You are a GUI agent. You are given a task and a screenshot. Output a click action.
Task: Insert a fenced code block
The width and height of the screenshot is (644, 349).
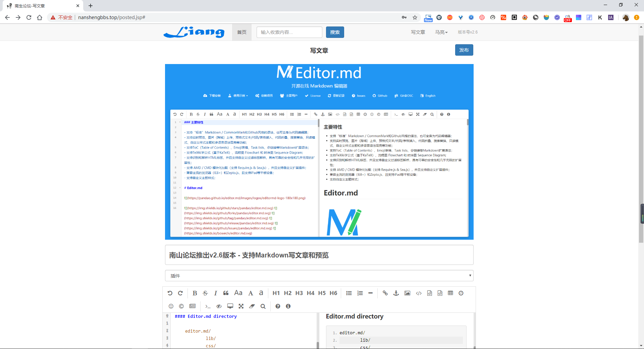click(440, 293)
